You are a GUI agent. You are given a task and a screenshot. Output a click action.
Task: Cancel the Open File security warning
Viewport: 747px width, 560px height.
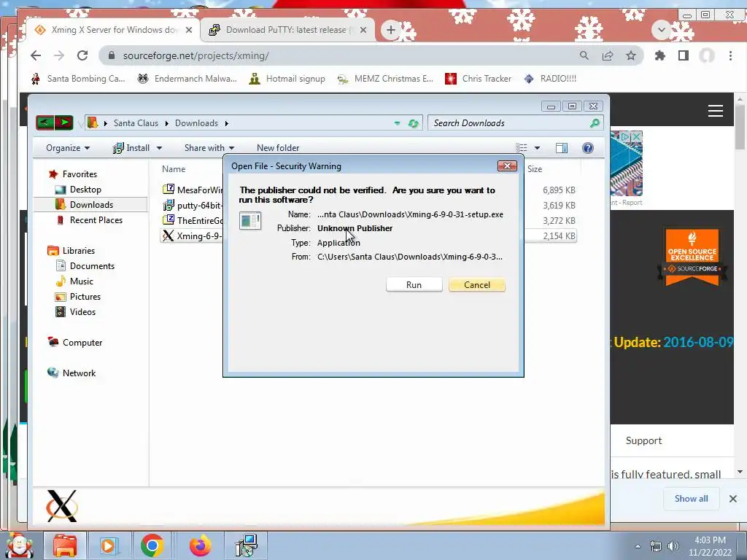click(x=477, y=285)
